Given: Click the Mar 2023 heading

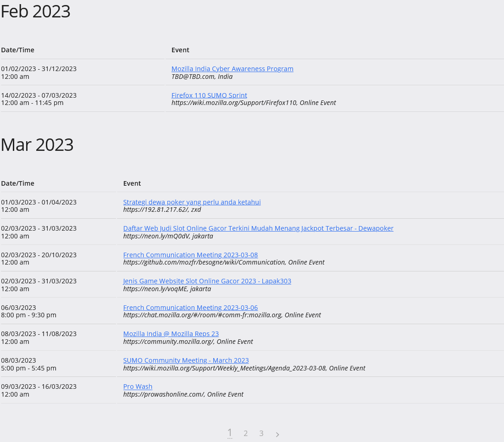Looking at the screenshot, I should 37,145.
